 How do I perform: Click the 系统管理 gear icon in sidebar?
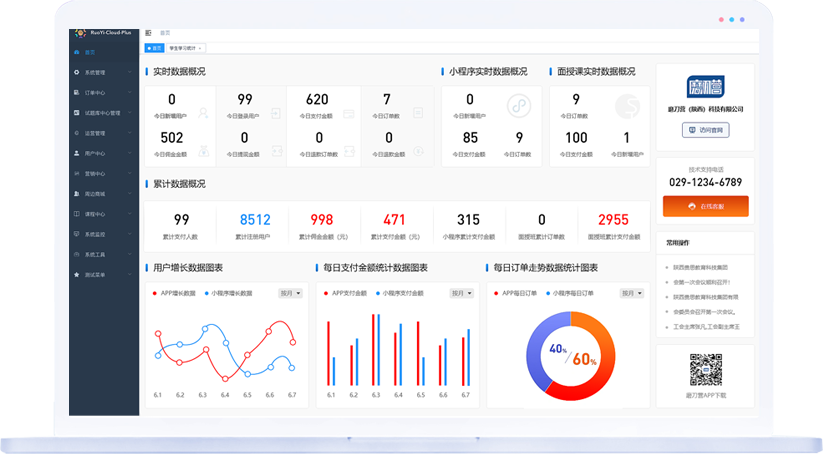[x=77, y=72]
